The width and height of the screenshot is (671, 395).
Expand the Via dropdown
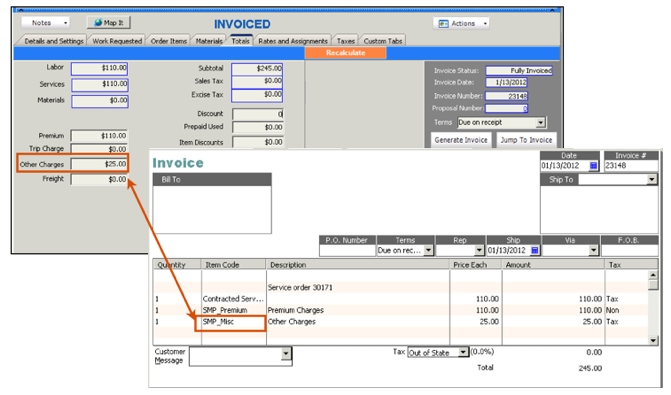[x=593, y=250]
